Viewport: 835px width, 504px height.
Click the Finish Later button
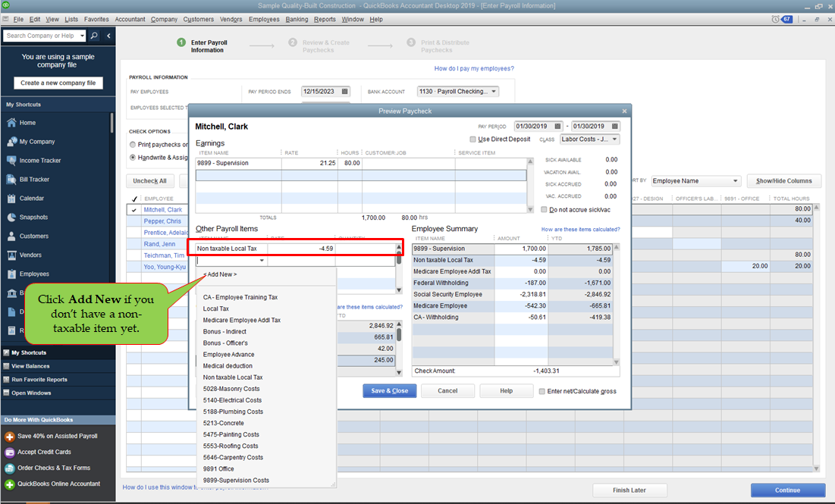pos(629,490)
